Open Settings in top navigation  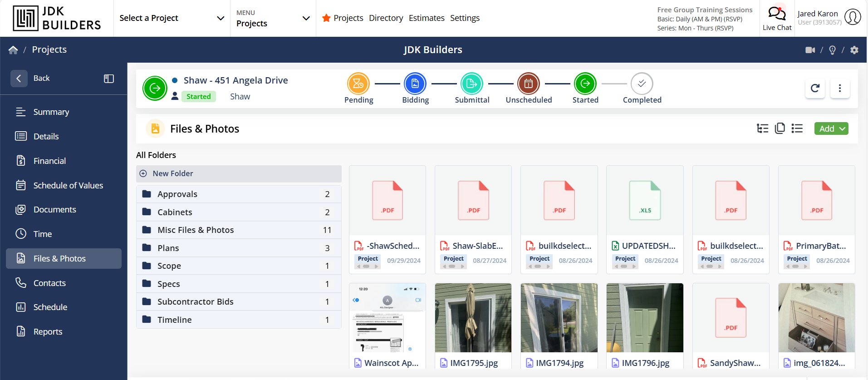coord(465,18)
